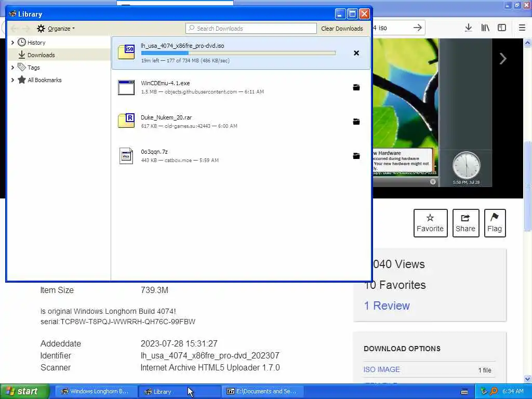
Task: Click the Favorite star button
Action: coord(430,223)
